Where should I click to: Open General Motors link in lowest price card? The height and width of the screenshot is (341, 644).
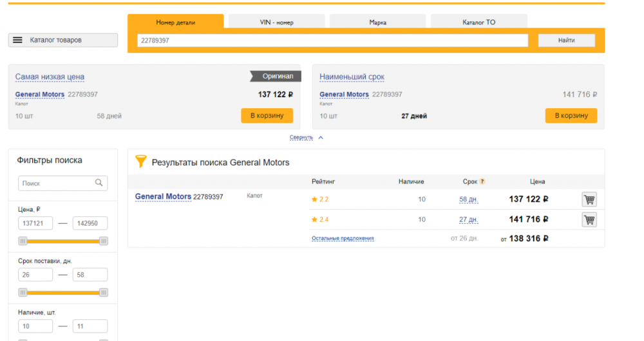point(40,95)
